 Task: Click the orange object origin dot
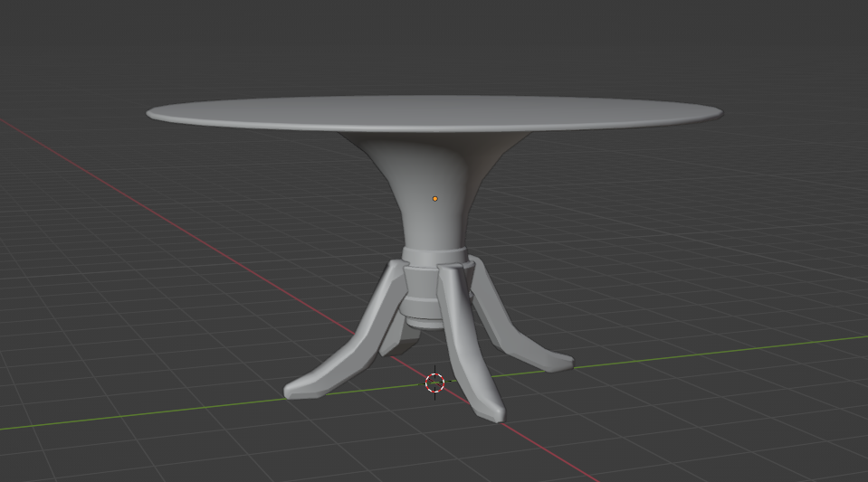coord(435,198)
